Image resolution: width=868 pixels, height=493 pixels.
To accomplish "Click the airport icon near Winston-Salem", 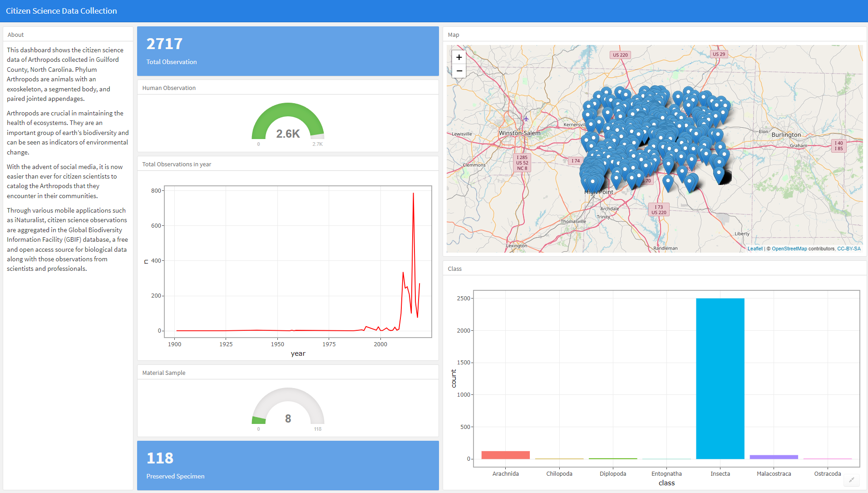I will tap(526, 119).
